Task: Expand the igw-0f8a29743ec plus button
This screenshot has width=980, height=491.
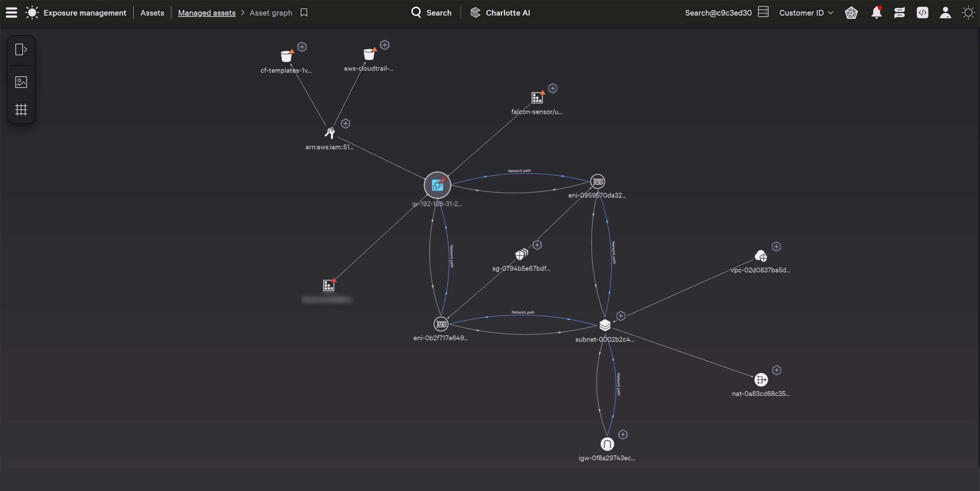Action: point(623,434)
